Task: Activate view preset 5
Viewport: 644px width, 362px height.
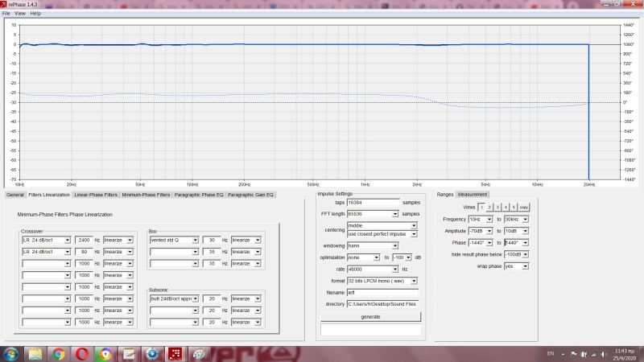Action: (514, 207)
